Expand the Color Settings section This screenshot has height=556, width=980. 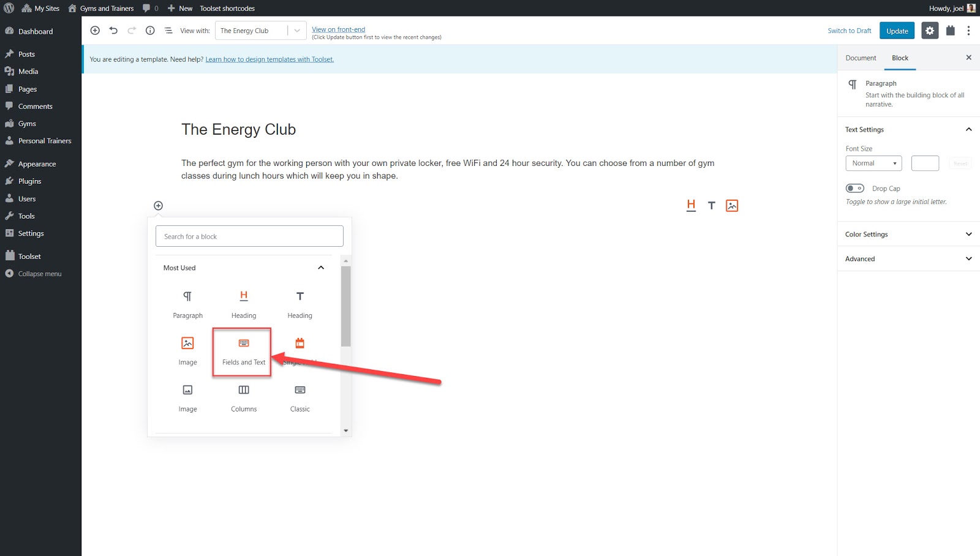pos(908,235)
